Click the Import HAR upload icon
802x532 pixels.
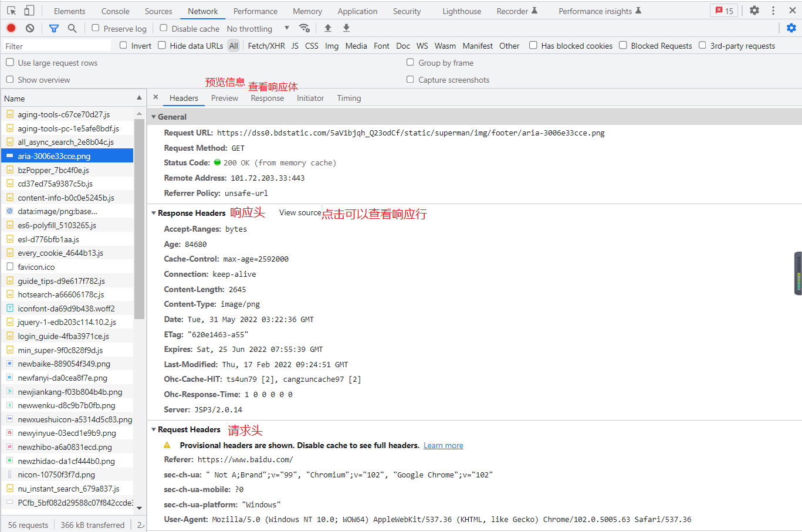(328, 28)
